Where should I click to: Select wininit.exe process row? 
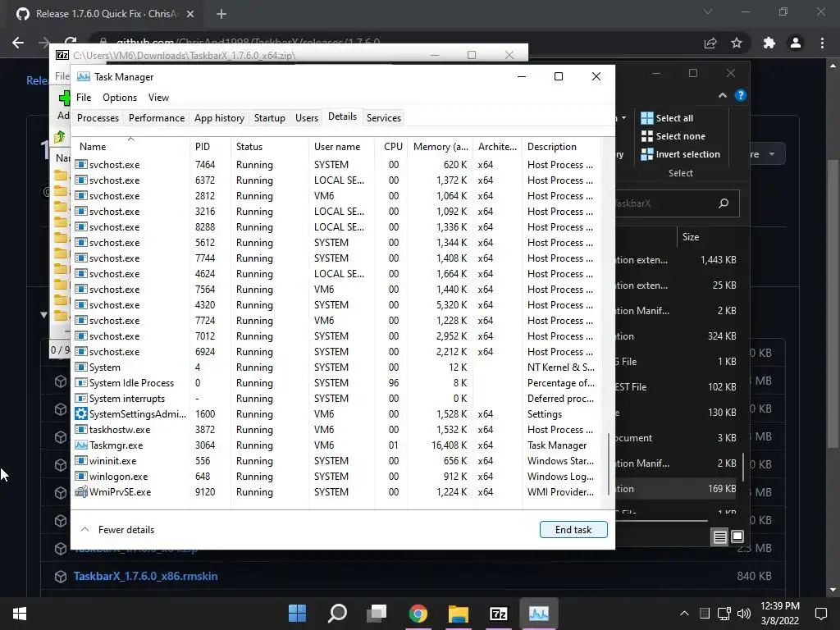[x=336, y=461]
